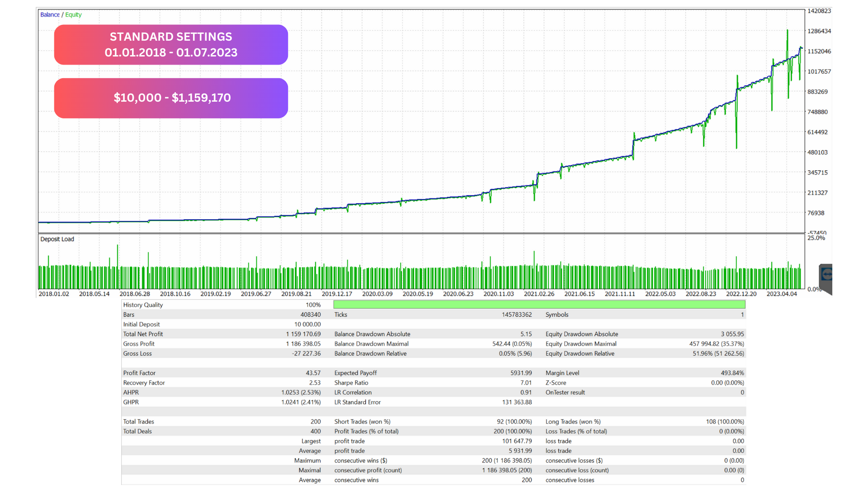The height and width of the screenshot is (488, 868).
Task: Click the 2020.03.09 date axis marker
Action: coord(377,294)
